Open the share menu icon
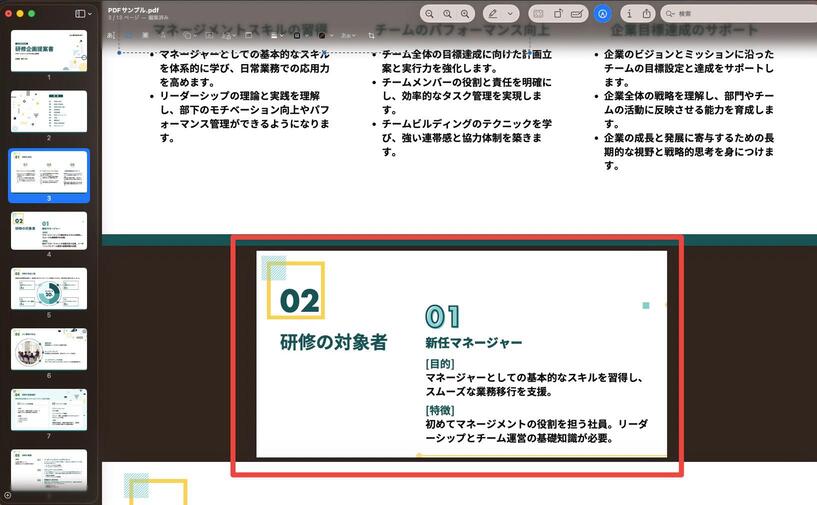 647,14
